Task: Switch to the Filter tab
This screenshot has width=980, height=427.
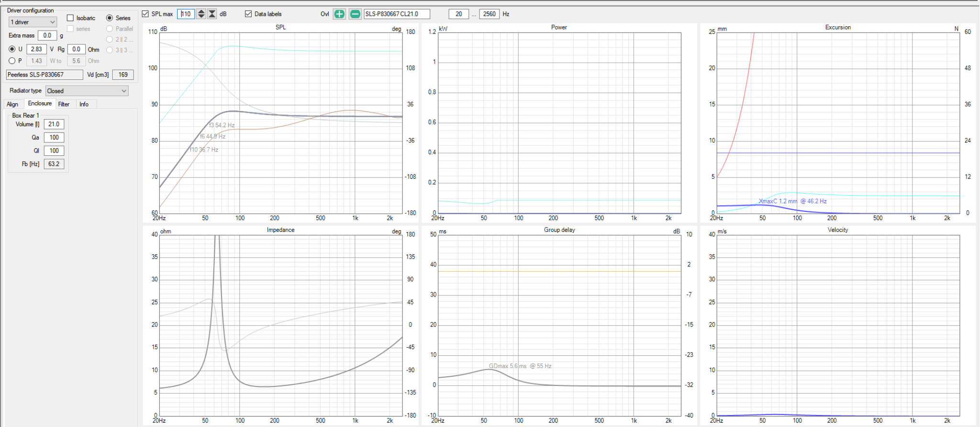Action: [x=64, y=104]
